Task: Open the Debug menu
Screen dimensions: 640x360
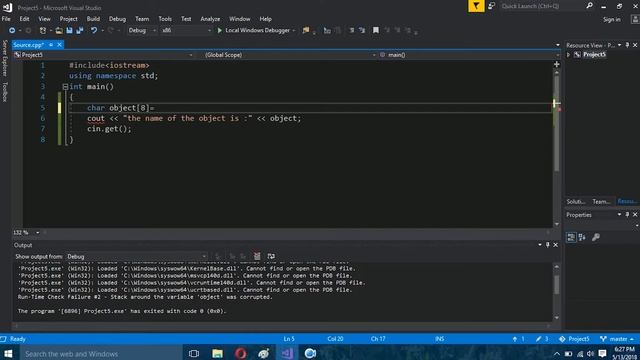Action: coord(117,19)
